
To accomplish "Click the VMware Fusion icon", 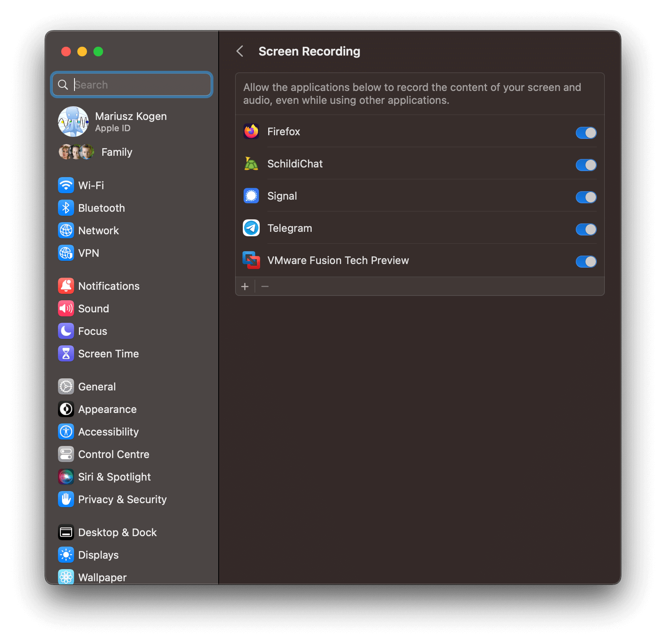I will coord(251,260).
